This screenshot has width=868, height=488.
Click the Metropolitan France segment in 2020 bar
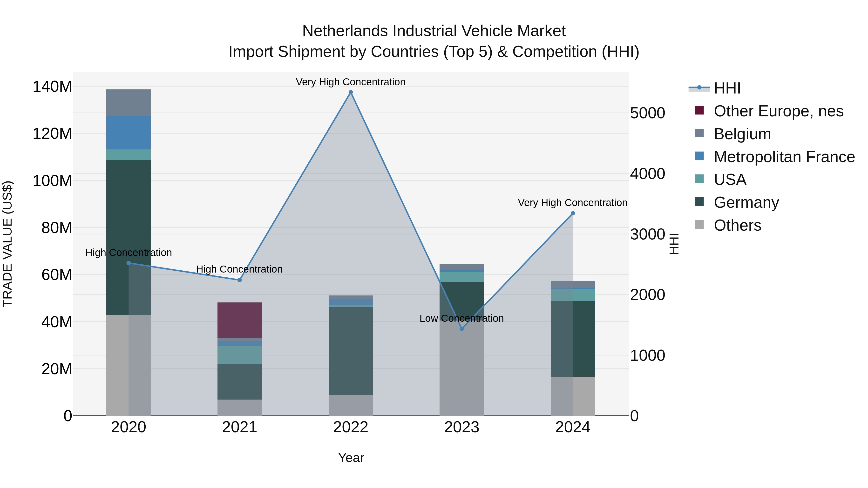pos(128,133)
